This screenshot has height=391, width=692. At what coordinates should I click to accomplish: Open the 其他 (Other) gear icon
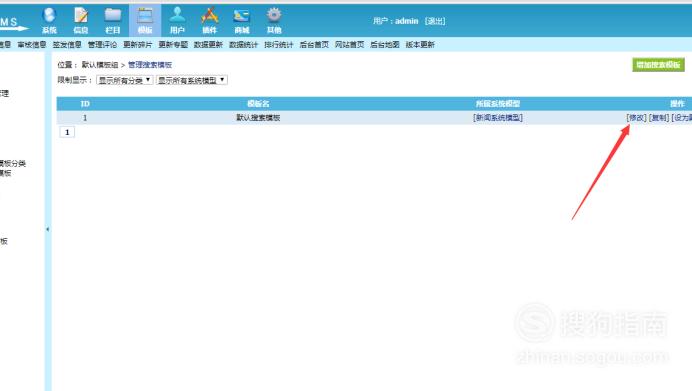(x=274, y=20)
